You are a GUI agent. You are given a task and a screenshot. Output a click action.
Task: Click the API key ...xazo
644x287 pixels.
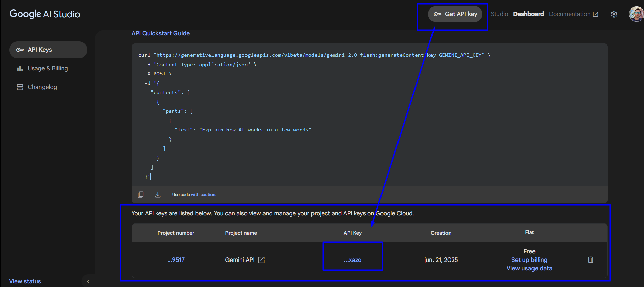pos(353,260)
